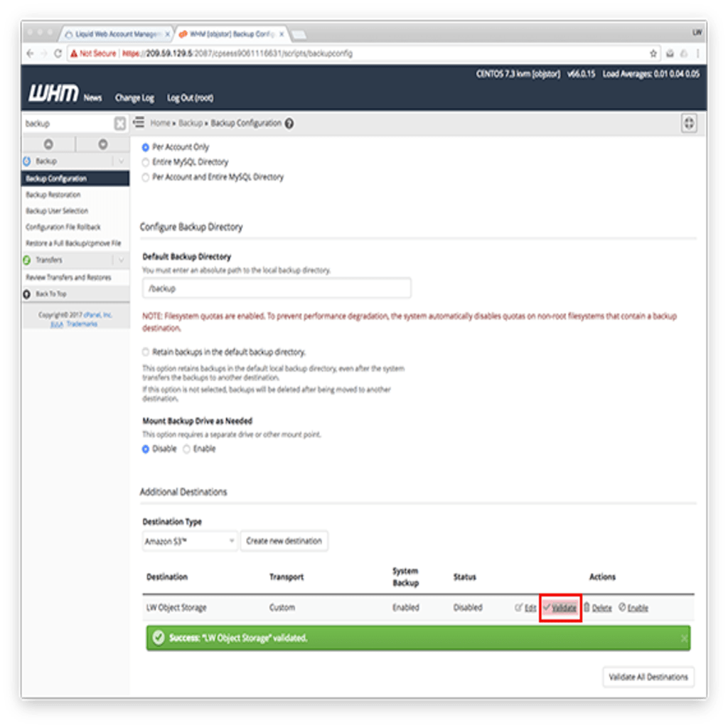Click the Default Backup Directory field
Viewport: 728px width, 728px height.
coord(277,289)
